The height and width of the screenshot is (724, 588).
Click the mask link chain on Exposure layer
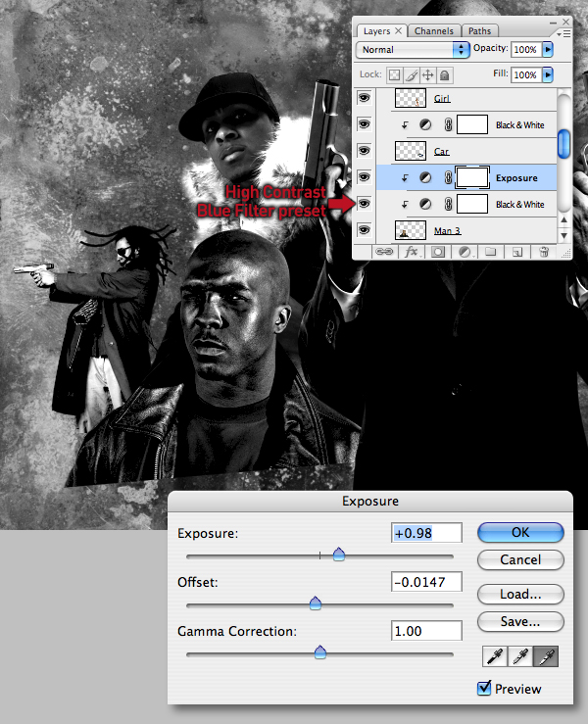click(448, 177)
